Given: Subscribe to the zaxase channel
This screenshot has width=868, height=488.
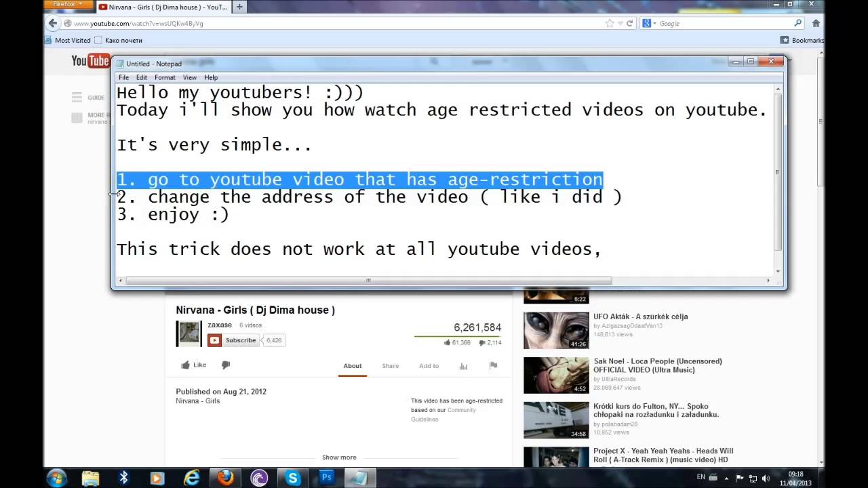Looking at the screenshot, I should (x=234, y=340).
